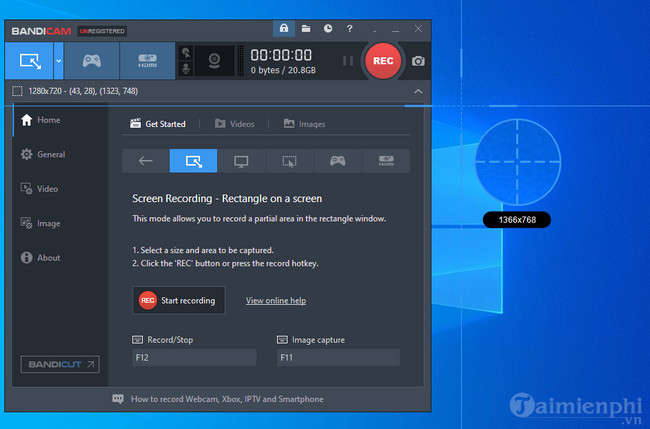Viewport: 650px width, 429px height.
Task: Open the output folder icon
Action: coord(306,29)
